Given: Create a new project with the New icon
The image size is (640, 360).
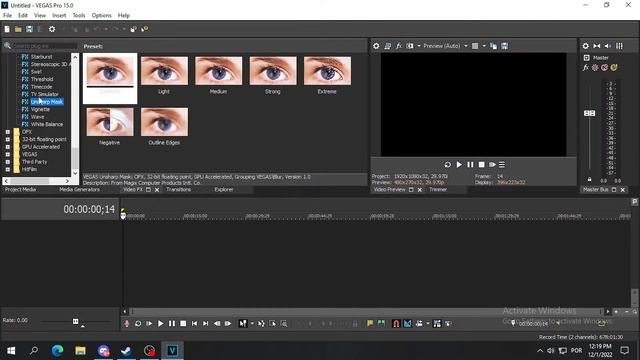Looking at the screenshot, I should [x=7, y=29].
